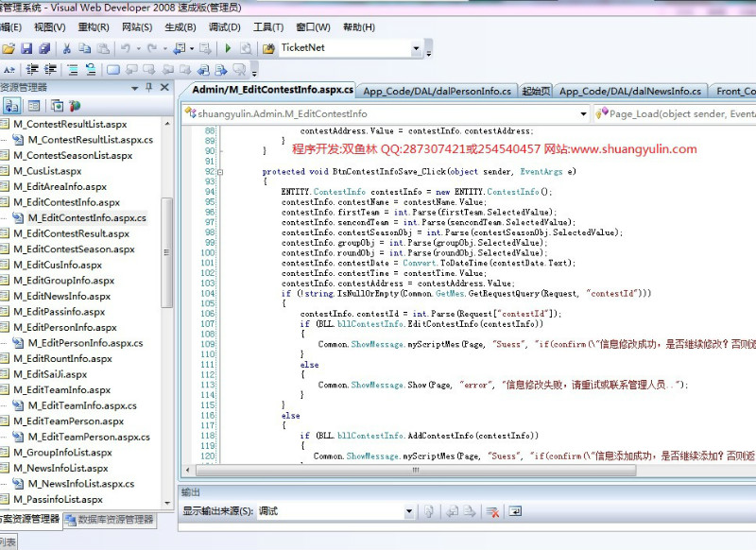Select M_ContestResultList.aspx in the tree
The image size is (756, 550).
[70, 125]
